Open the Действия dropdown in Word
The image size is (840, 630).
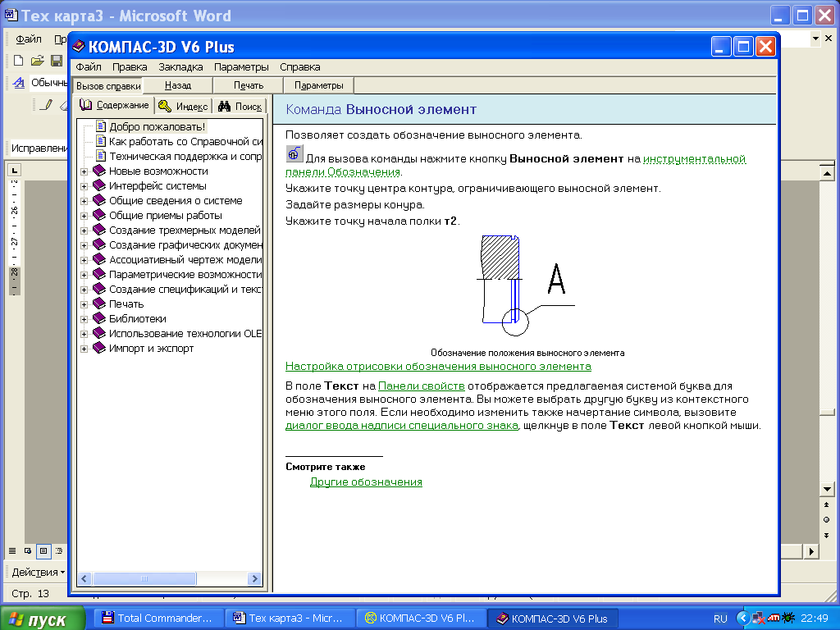pyautogui.click(x=38, y=572)
